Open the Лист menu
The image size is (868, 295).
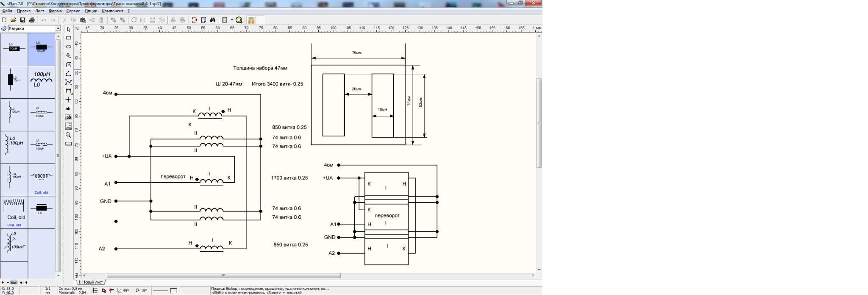(39, 11)
